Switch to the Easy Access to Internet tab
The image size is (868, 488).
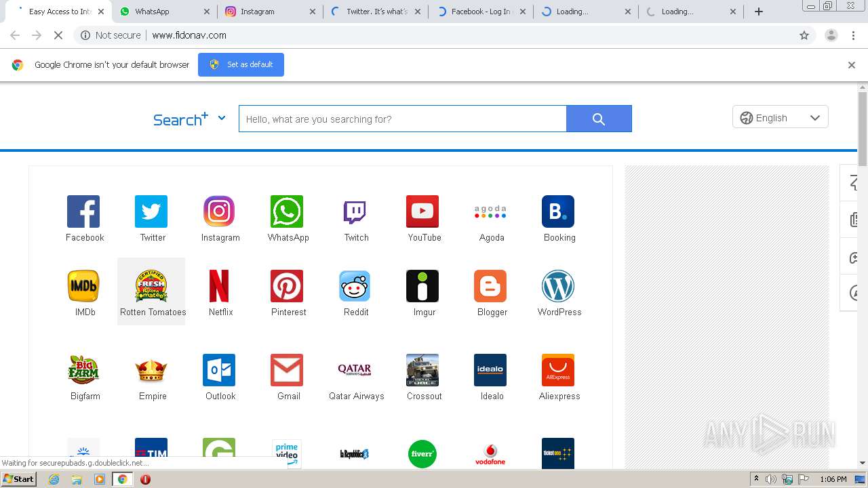click(59, 12)
